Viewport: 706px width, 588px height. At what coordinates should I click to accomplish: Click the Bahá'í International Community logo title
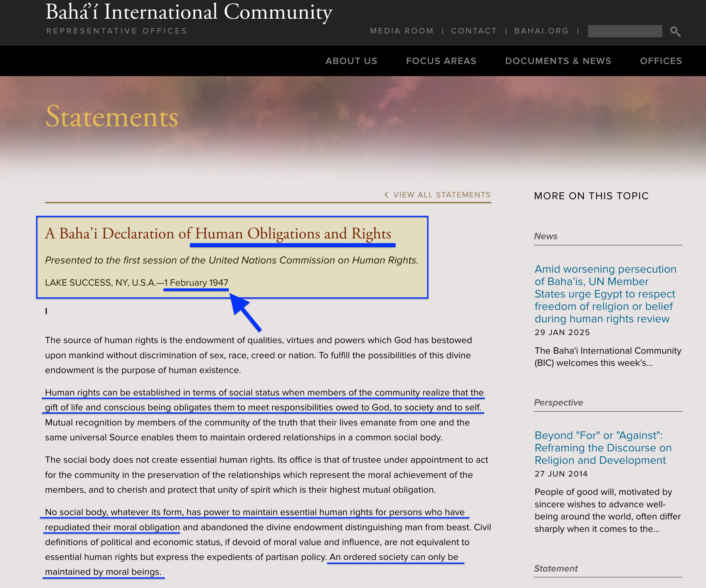189,13
